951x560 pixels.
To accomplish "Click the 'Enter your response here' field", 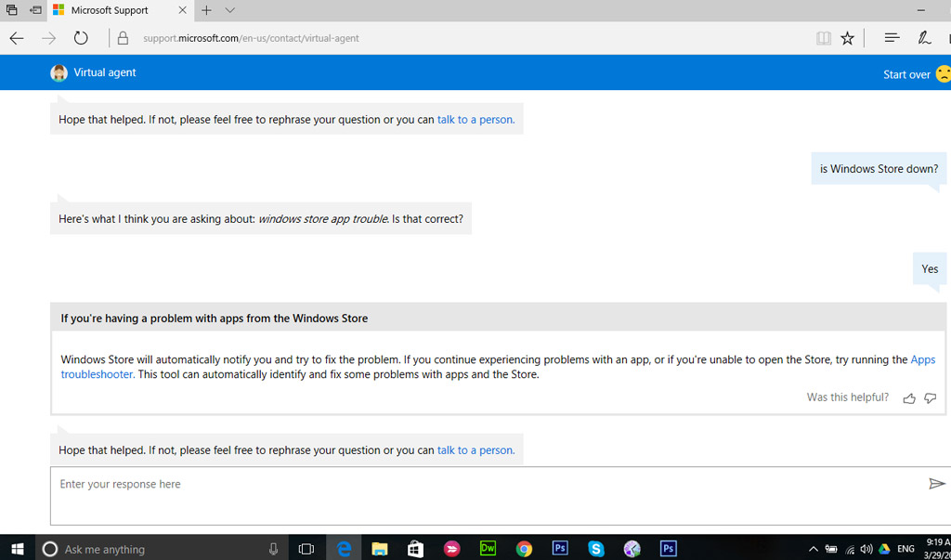I will click(483, 485).
